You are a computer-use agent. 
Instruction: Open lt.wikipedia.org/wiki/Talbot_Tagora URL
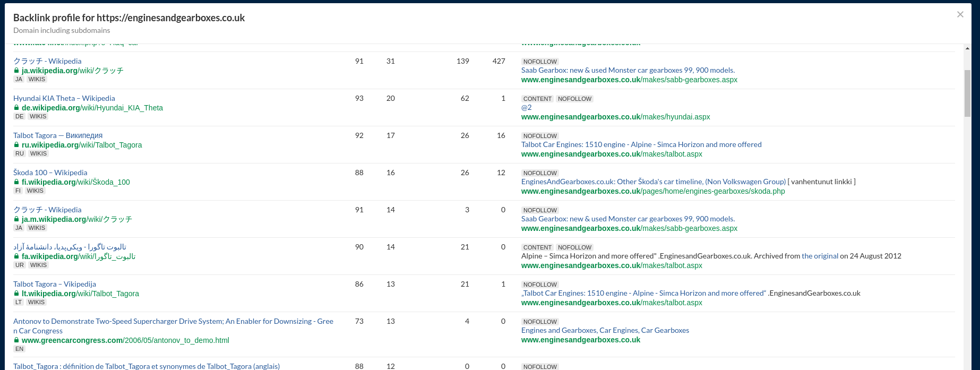pyautogui.click(x=80, y=294)
